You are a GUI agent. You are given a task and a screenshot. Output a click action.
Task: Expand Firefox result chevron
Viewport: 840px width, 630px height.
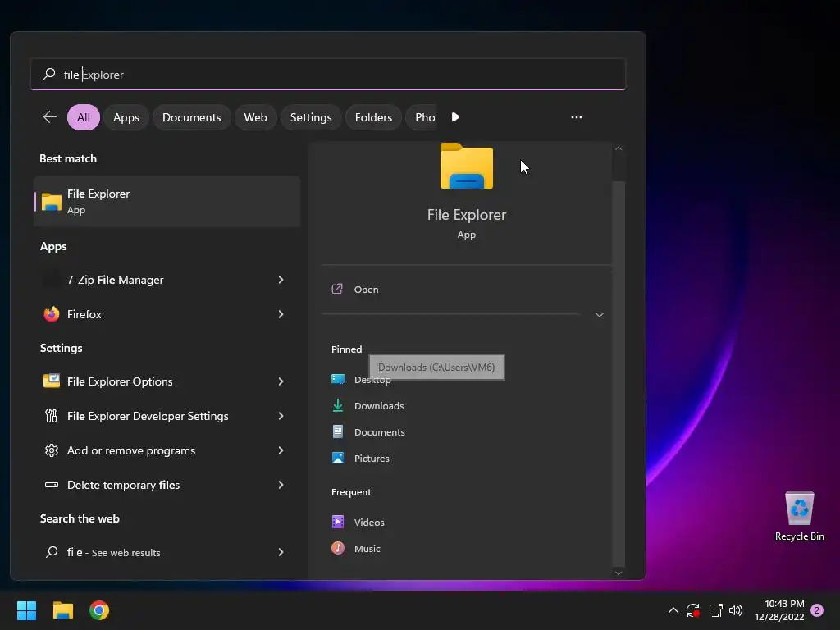point(281,314)
